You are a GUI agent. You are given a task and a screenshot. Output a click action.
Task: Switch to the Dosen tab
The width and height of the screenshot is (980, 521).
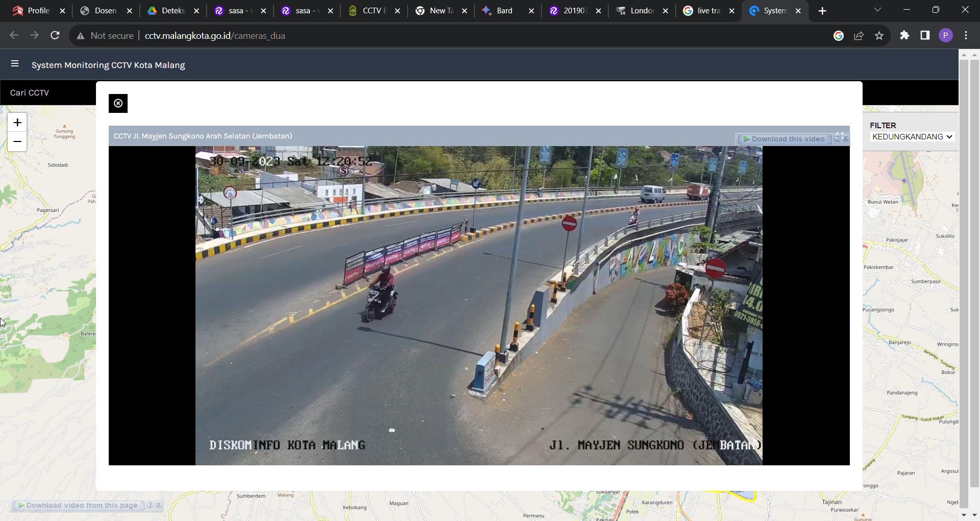point(106,11)
